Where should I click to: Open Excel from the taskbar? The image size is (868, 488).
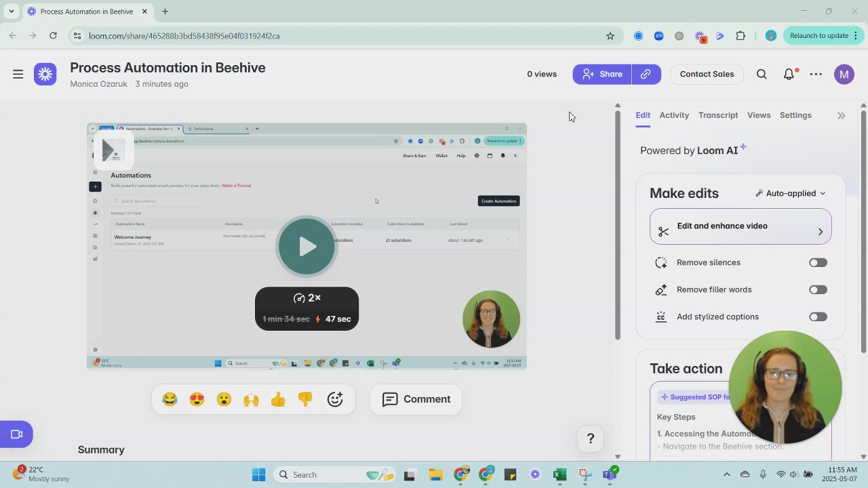(x=559, y=474)
